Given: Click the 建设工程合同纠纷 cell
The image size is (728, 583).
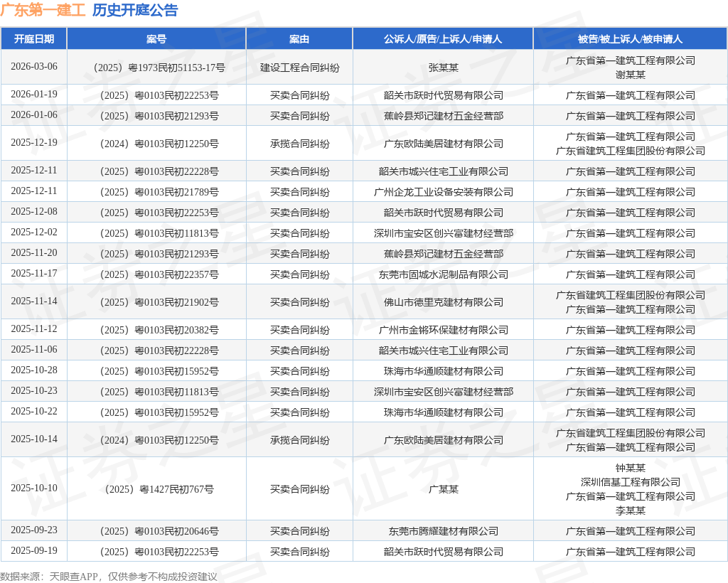Looking at the screenshot, I should click(x=299, y=68).
